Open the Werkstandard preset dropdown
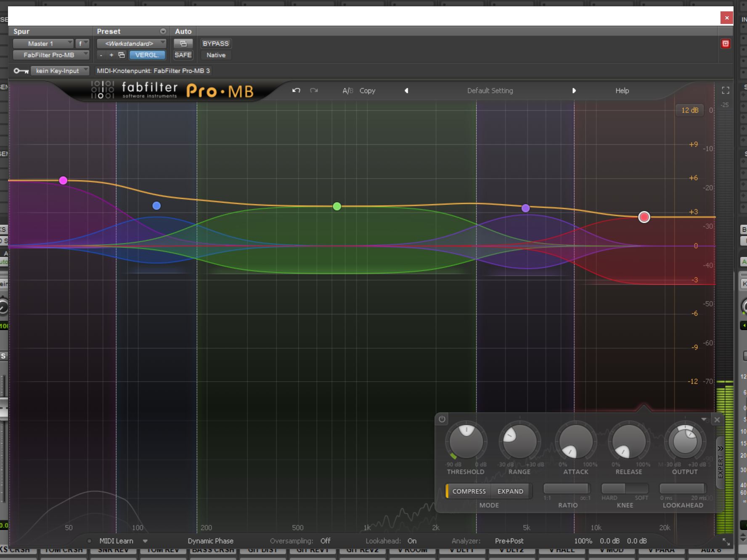Viewport: 747px width, 560px height. [x=131, y=44]
